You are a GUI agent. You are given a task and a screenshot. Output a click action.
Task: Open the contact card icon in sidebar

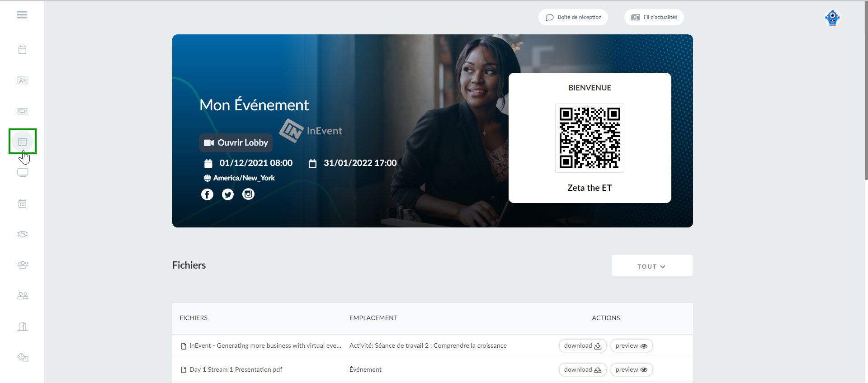click(22, 80)
